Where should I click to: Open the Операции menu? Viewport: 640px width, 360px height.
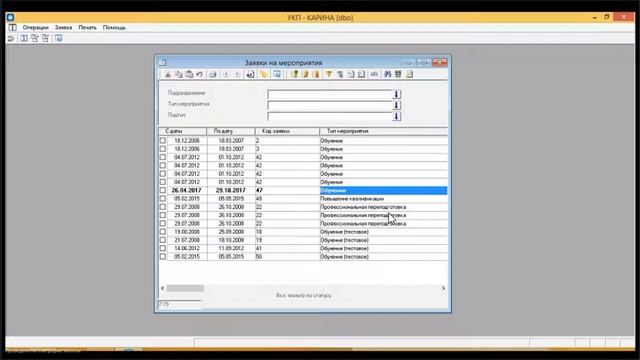coord(36,27)
